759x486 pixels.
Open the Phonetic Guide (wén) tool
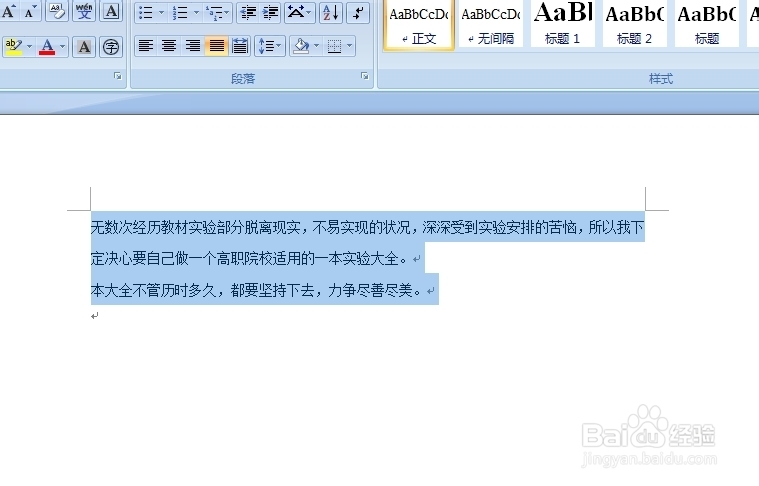coord(84,11)
